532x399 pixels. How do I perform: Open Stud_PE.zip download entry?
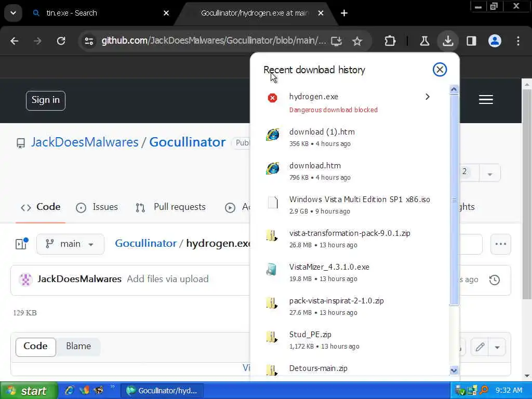point(353,340)
